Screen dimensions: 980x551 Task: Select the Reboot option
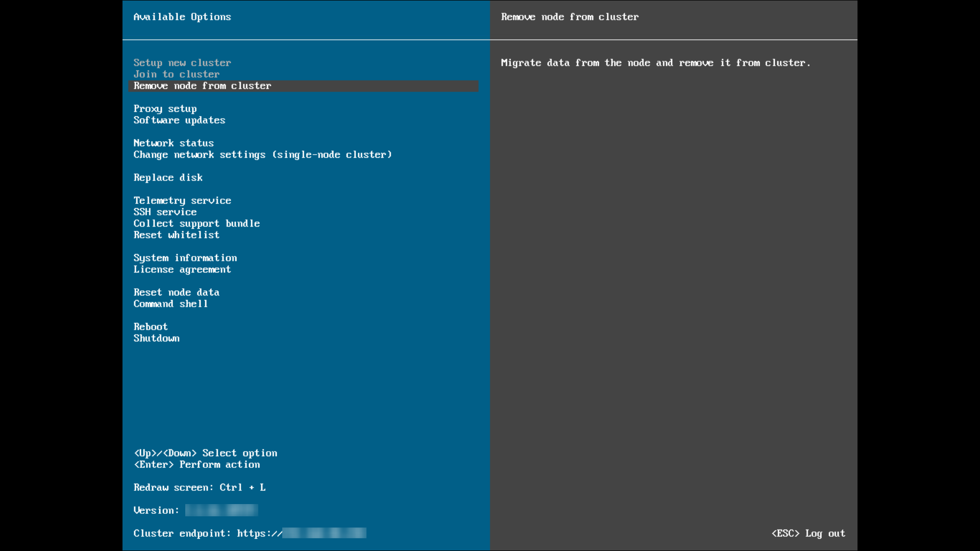click(x=151, y=327)
